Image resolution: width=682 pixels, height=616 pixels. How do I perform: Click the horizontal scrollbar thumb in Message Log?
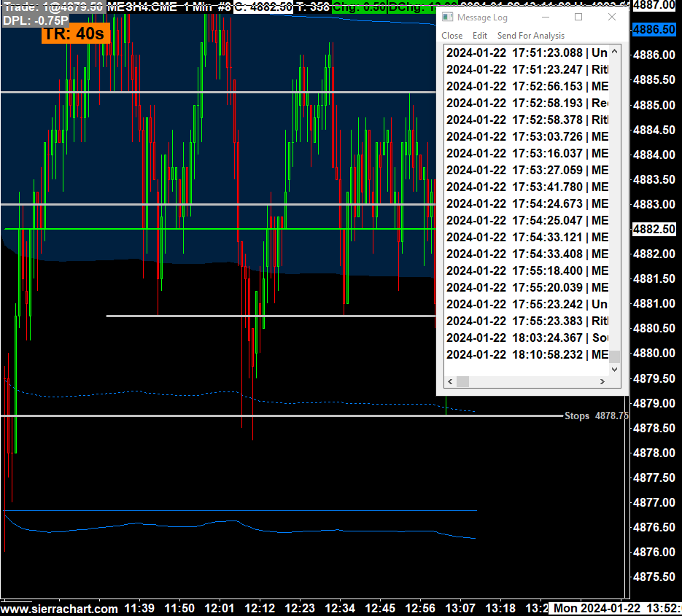click(462, 382)
